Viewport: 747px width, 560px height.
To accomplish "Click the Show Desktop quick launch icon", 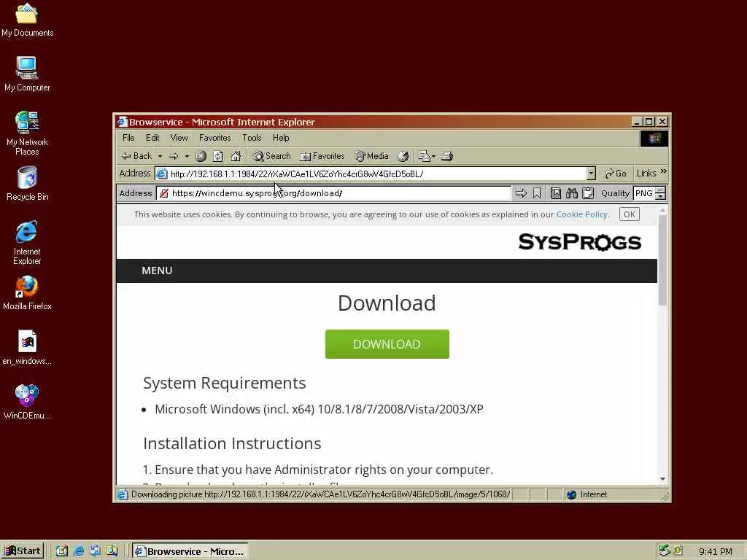I will 62,551.
